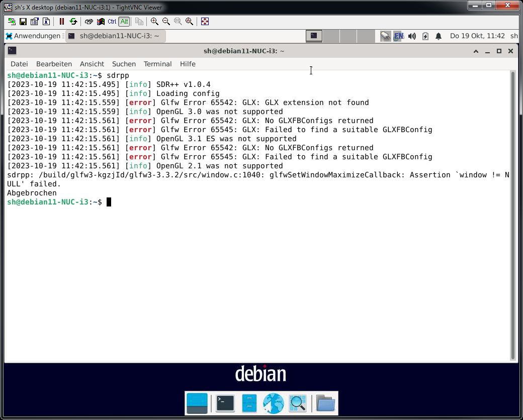Open the volume control in the panel

point(412,36)
